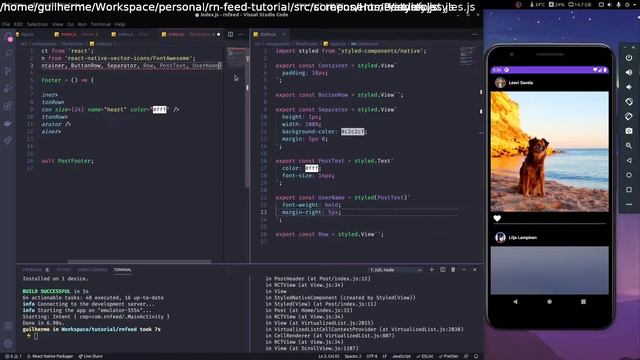The image size is (640, 360).
Task: Open the Explorer view in activity bar
Action: tap(8, 37)
